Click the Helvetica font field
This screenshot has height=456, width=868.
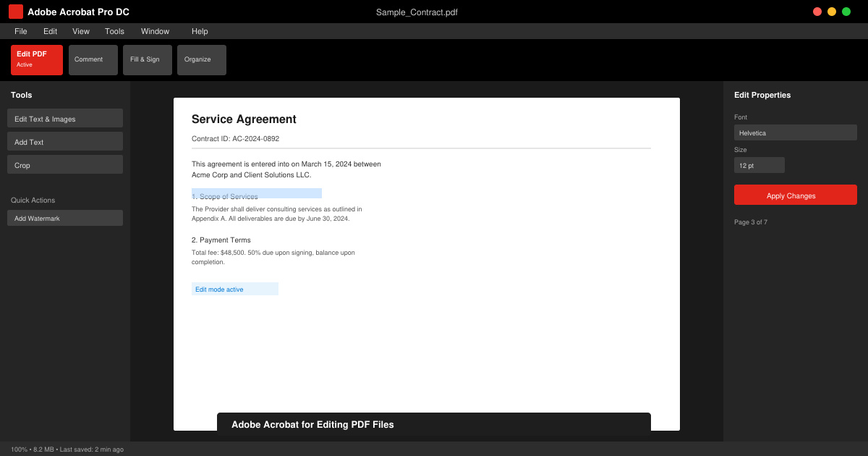[796, 132]
